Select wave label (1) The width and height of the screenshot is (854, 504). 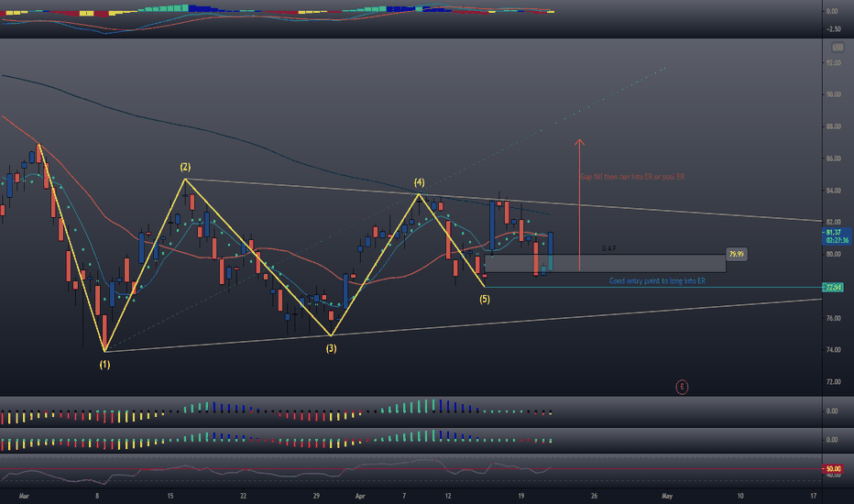(x=104, y=365)
